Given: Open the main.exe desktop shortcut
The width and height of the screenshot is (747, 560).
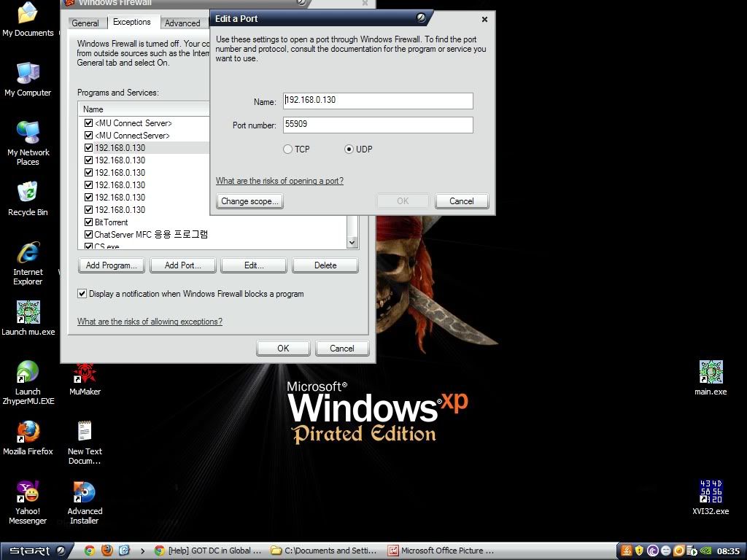Looking at the screenshot, I should click(x=711, y=373).
